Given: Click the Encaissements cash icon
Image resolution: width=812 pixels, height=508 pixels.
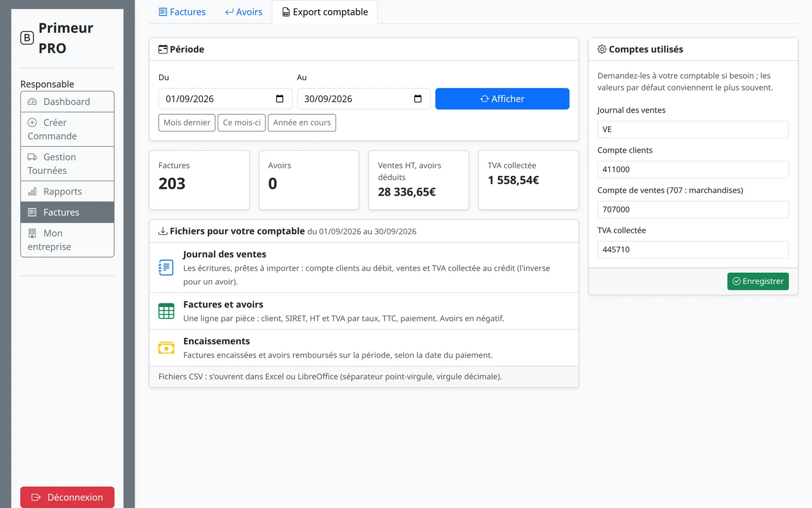Looking at the screenshot, I should click(x=166, y=348).
